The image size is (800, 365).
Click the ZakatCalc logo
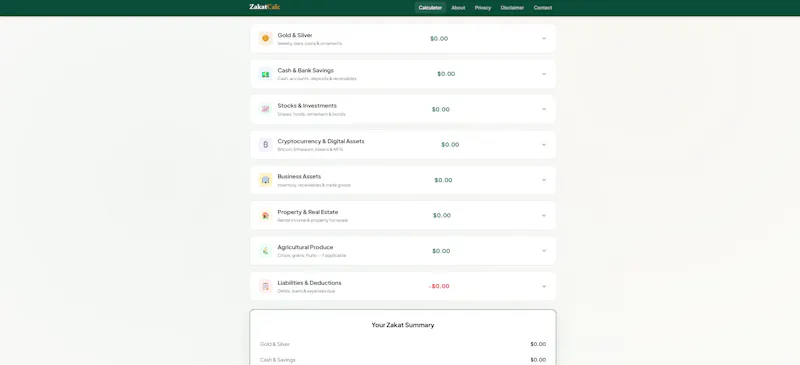(264, 7)
